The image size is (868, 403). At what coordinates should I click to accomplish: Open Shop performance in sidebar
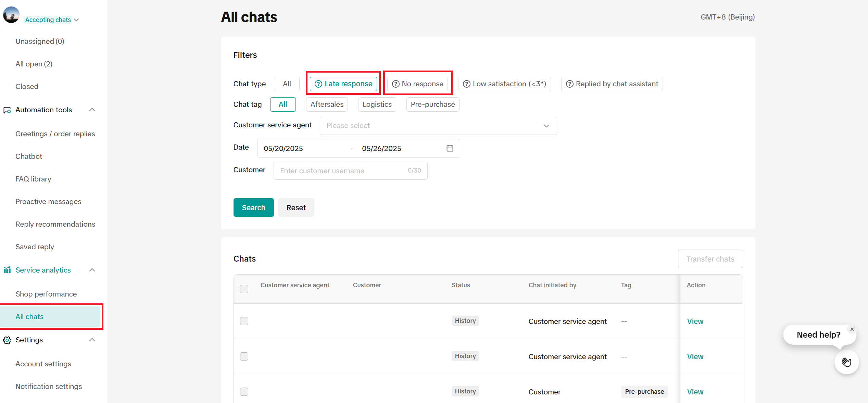(x=46, y=294)
